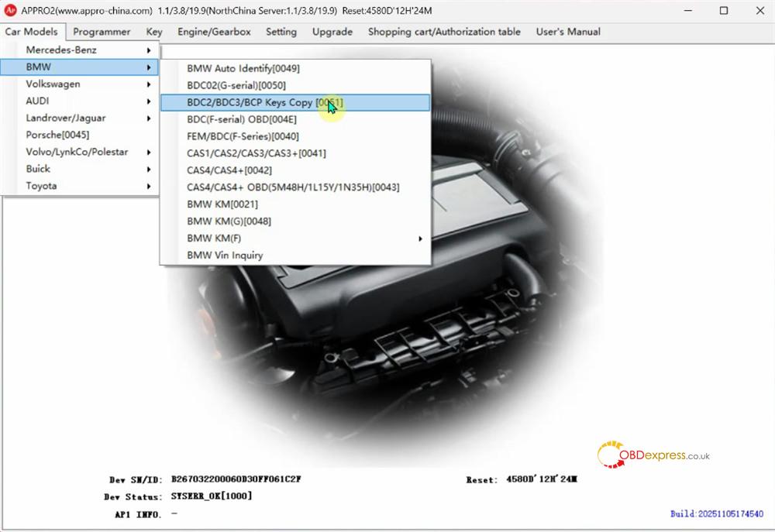Open the Upgrade menu

click(x=332, y=32)
